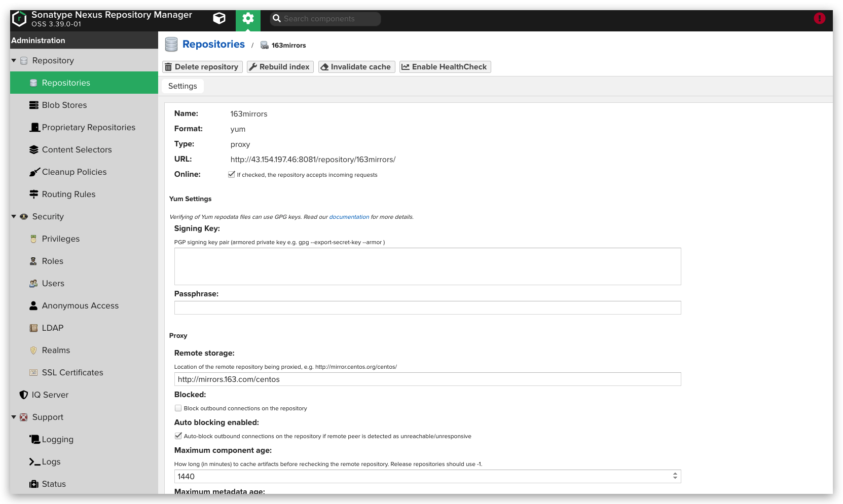
Task: Collapse the Security tree section
Action: coord(14,216)
